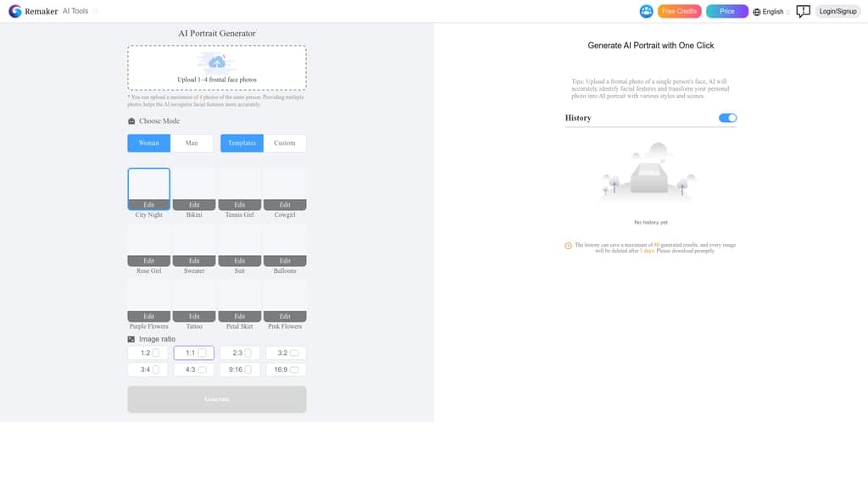Click the Free Credits button
The image size is (868, 488).
point(679,11)
